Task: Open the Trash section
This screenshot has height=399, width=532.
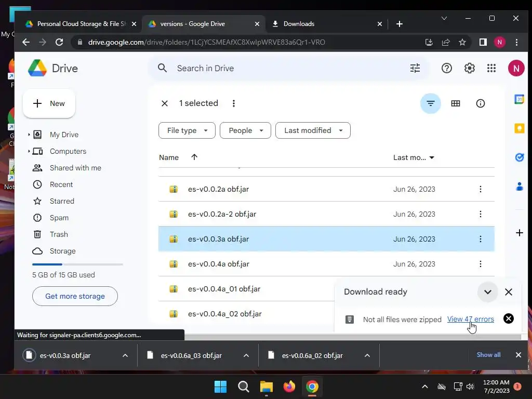Action: click(59, 234)
